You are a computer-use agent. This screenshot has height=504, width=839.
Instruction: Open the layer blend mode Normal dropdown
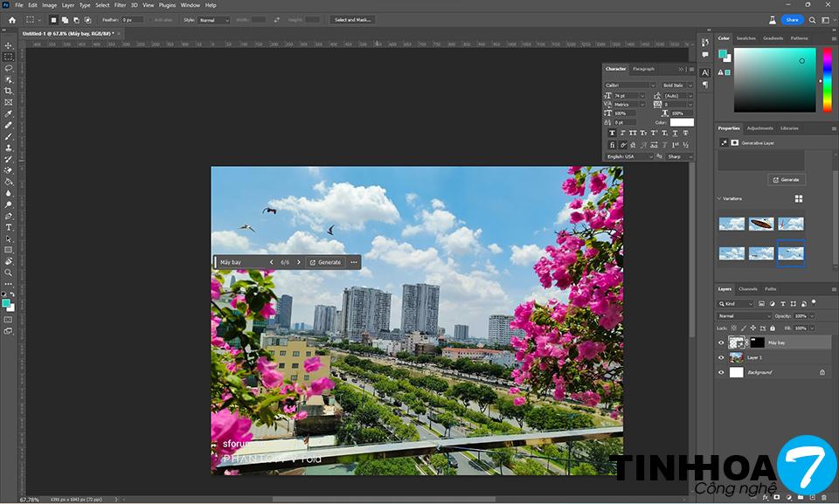point(744,315)
